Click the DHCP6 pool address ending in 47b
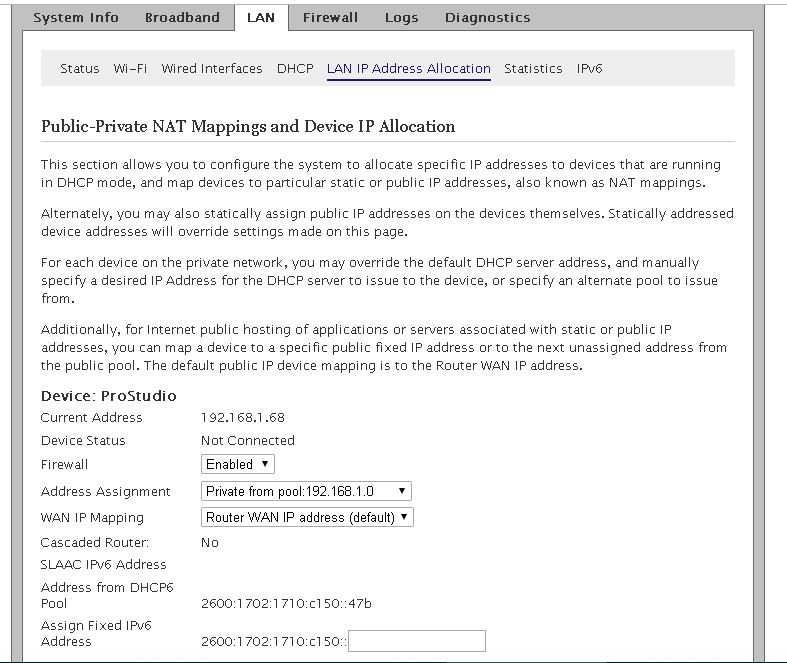787x663 pixels. point(286,603)
